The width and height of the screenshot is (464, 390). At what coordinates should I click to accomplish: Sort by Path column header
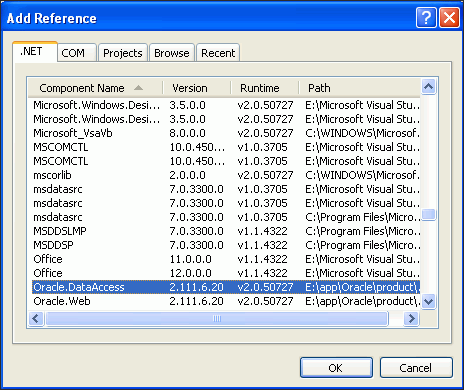[359, 88]
